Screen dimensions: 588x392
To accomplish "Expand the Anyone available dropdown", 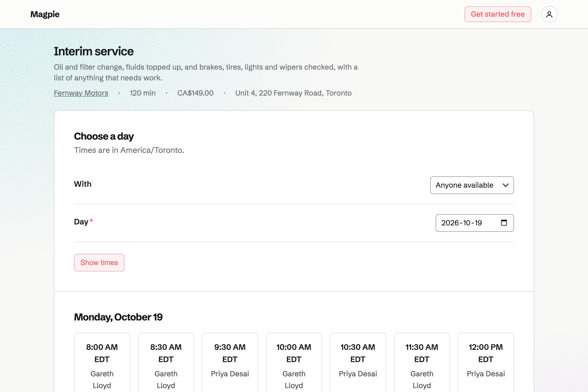I will pyautogui.click(x=472, y=185).
